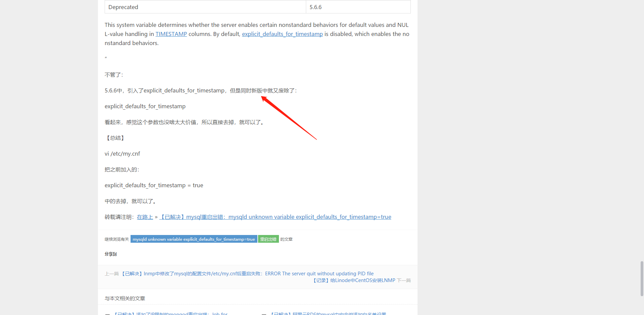The width and height of the screenshot is (644, 315).
Task: Click the green 重启出错 tag
Action: click(268, 239)
